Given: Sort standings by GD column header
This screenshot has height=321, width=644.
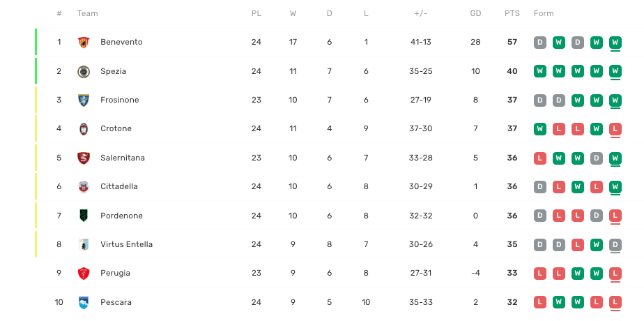Looking at the screenshot, I should (476, 14).
